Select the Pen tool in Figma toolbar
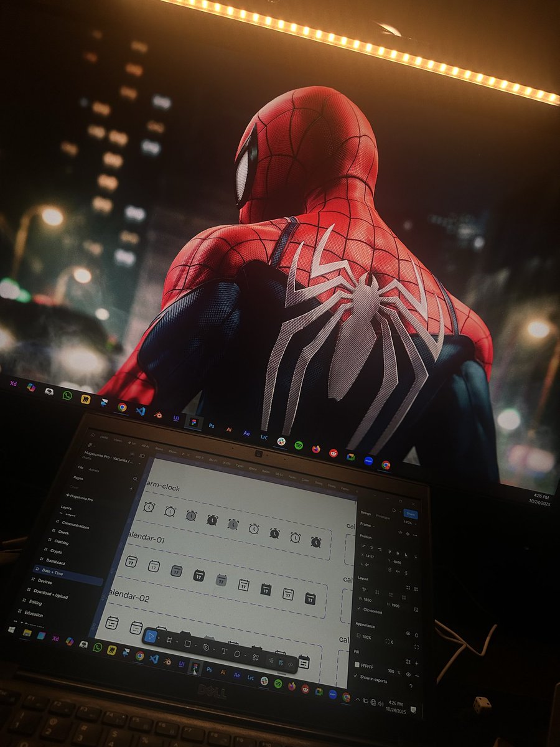The image size is (560, 747). (x=206, y=647)
